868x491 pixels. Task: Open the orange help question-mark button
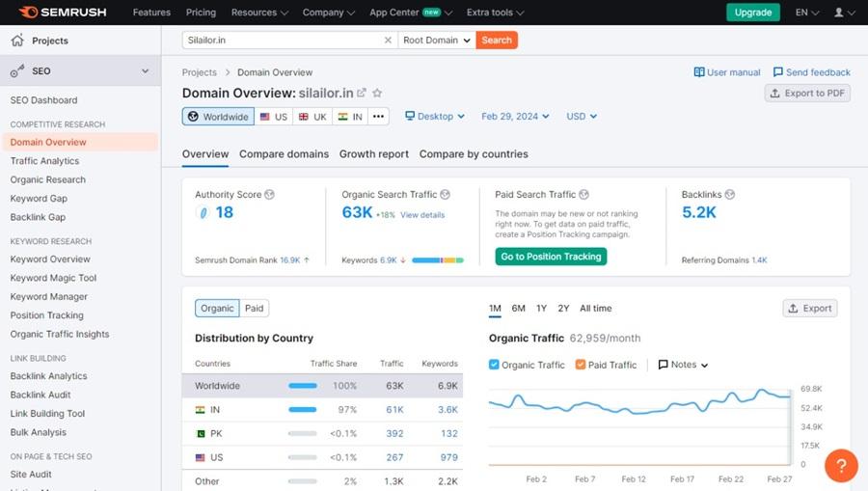(x=841, y=466)
